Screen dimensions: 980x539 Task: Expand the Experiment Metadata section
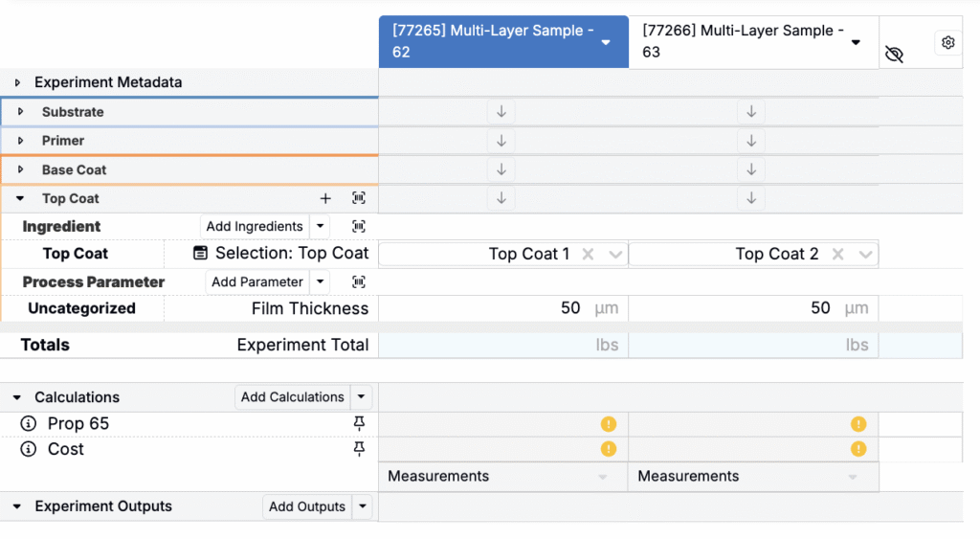pos(17,83)
